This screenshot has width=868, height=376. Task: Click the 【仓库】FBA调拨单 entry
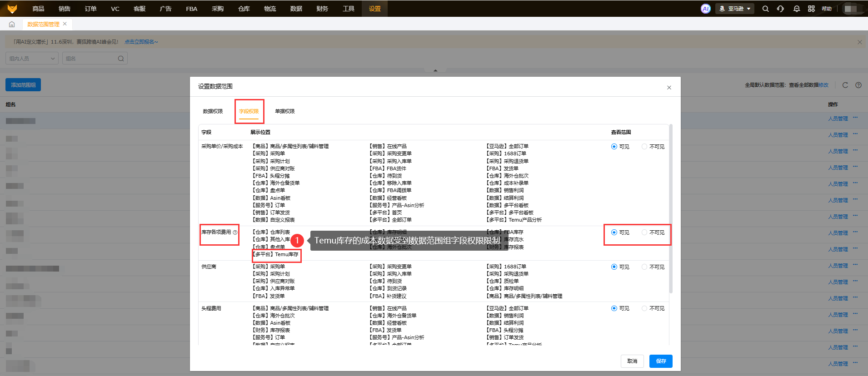391,190
